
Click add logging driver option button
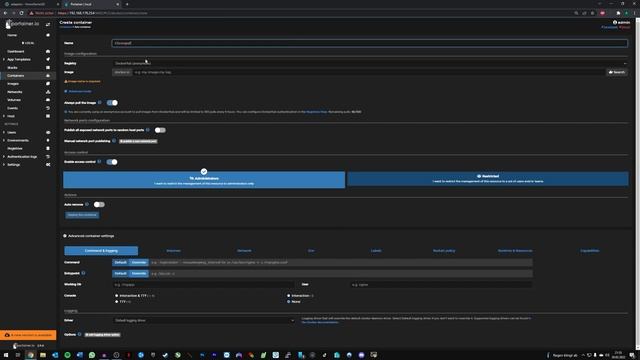(102, 335)
